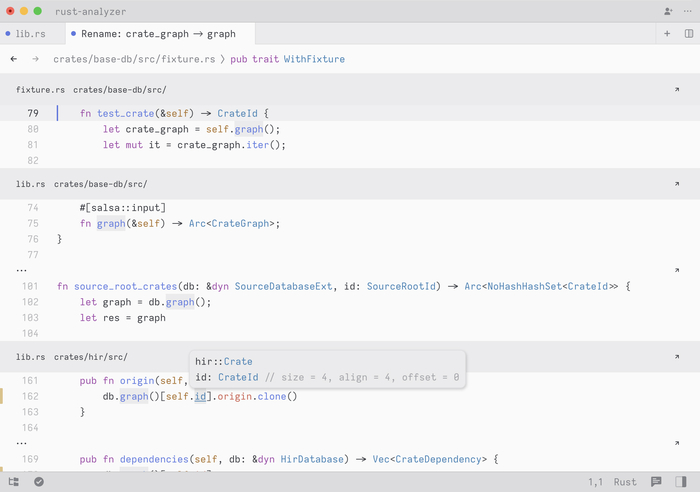Click the diagnostics checkmark in status bar
The width and height of the screenshot is (700, 492).
pos(39,482)
